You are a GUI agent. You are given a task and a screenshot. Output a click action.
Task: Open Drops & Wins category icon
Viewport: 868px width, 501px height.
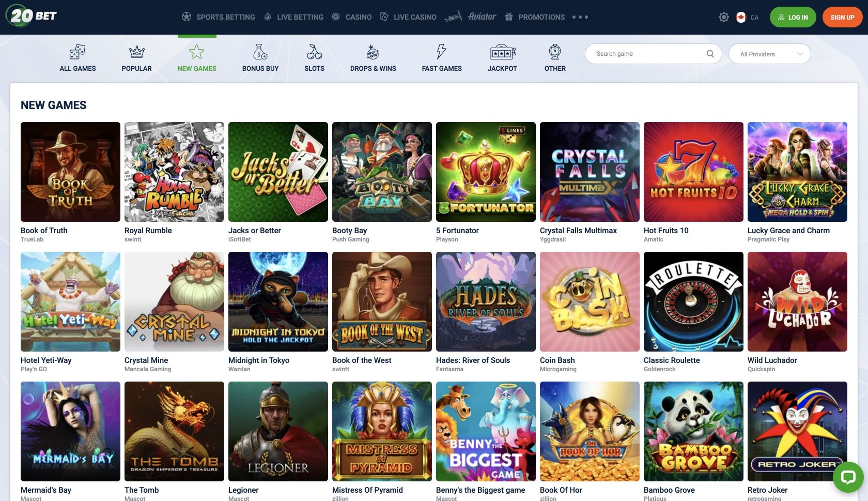click(373, 52)
